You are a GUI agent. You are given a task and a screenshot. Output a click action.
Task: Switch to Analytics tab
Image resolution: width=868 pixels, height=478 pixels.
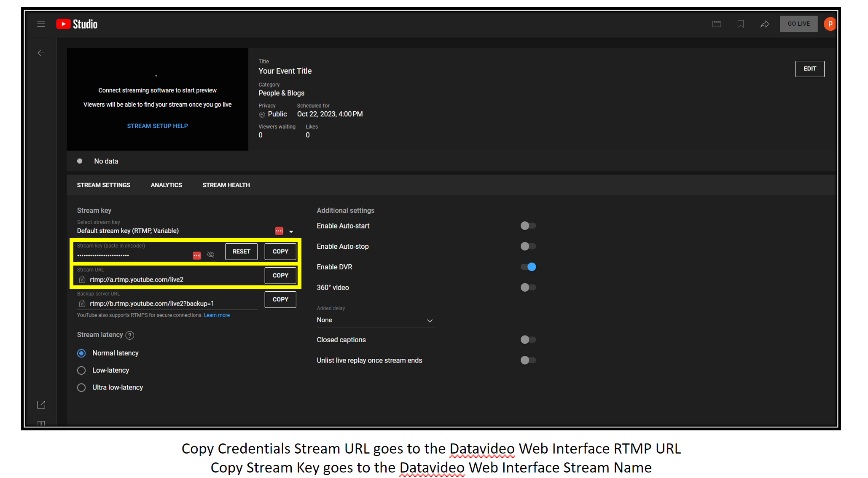point(167,185)
